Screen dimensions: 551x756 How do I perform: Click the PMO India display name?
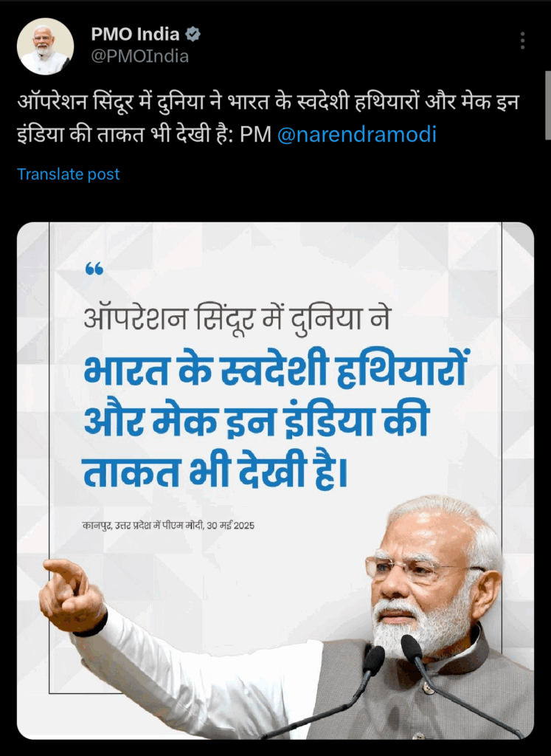pyautogui.click(x=135, y=34)
